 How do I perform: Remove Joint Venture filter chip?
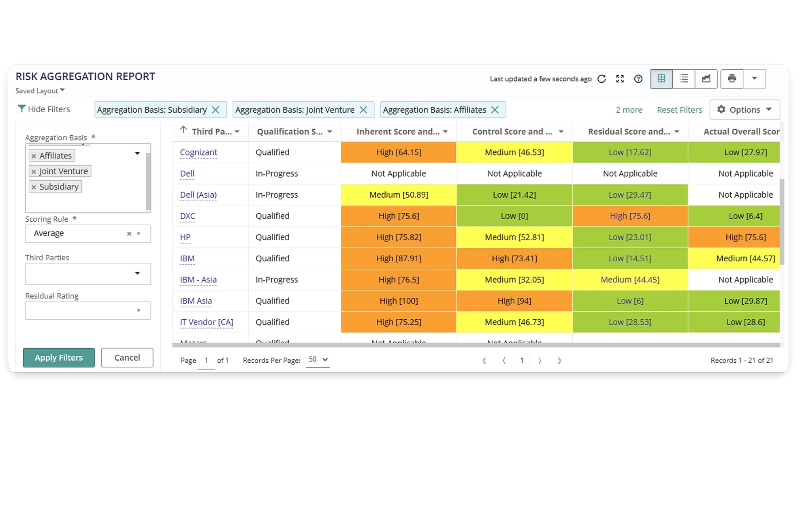click(363, 110)
